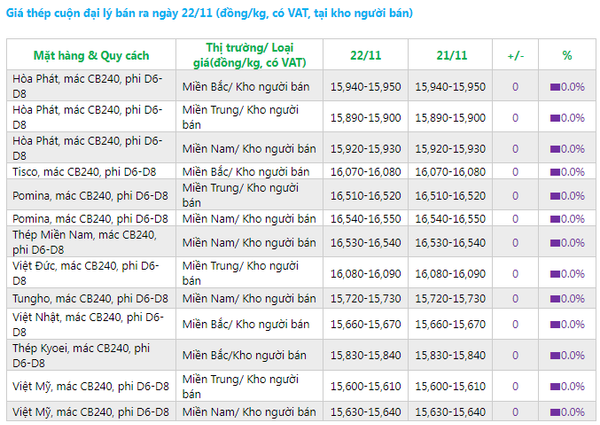Click the 22/11 price 15,940-15,950

pos(366,86)
